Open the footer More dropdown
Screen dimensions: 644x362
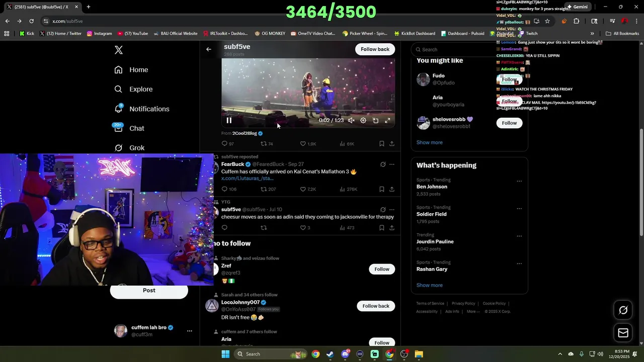[473, 311]
